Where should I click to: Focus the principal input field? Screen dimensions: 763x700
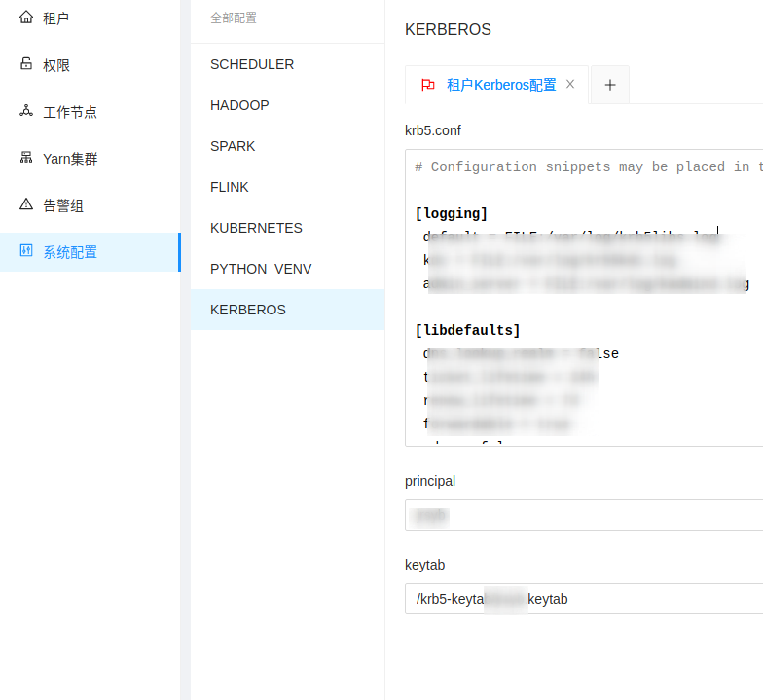coord(584,515)
